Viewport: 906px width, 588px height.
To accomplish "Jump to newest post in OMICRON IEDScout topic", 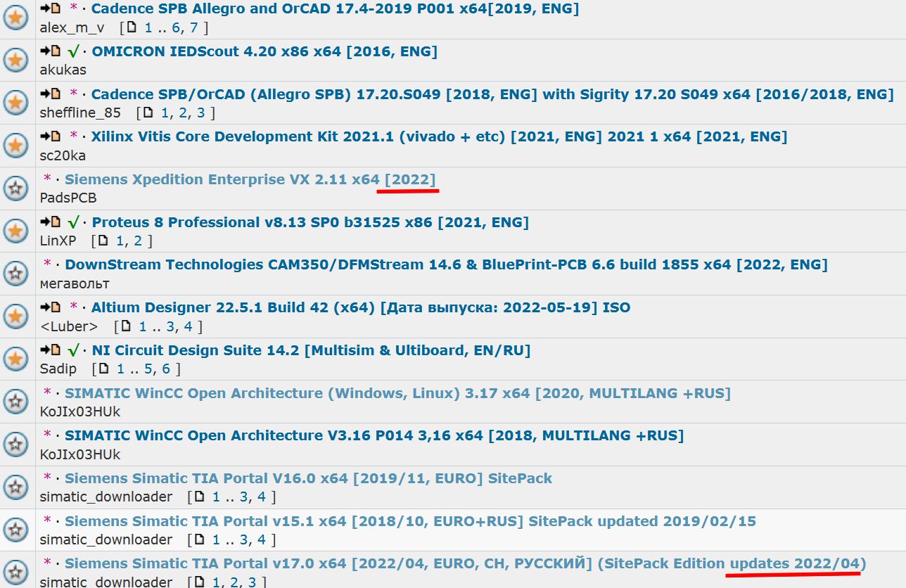I will coord(51,51).
